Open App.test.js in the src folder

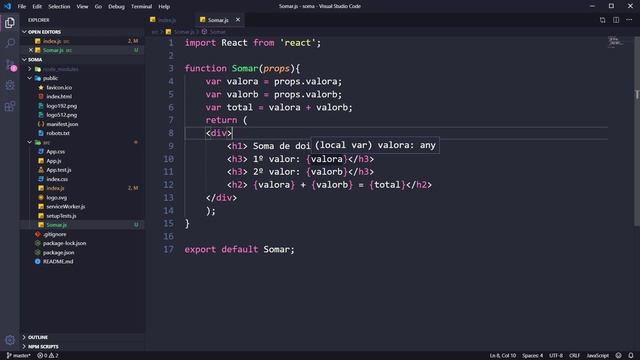(x=82, y=170)
